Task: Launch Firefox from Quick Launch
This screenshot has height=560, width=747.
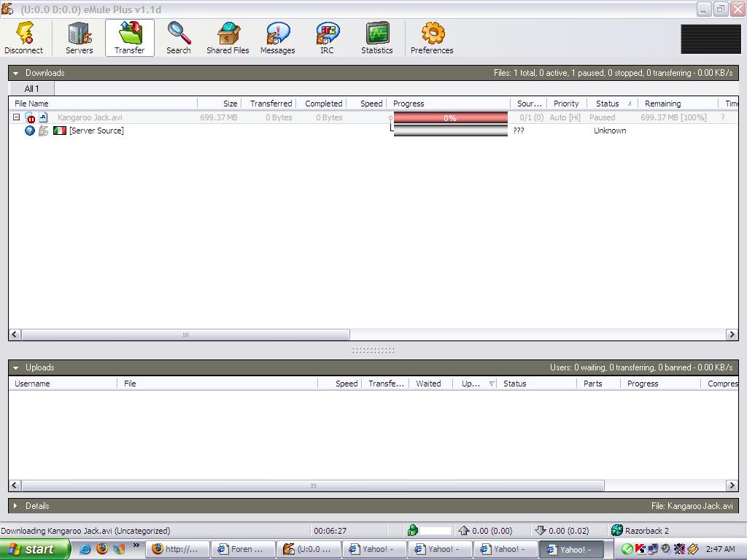Action: coord(102,549)
